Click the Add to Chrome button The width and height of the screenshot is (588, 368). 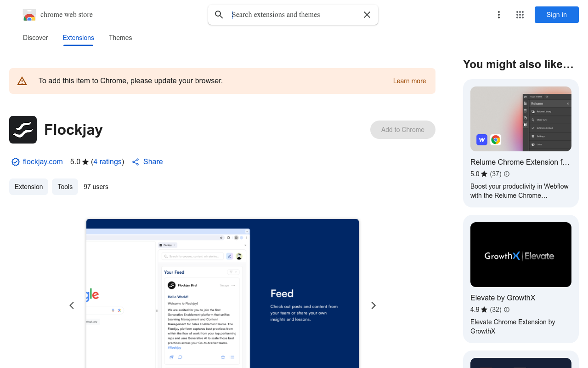[x=403, y=130]
